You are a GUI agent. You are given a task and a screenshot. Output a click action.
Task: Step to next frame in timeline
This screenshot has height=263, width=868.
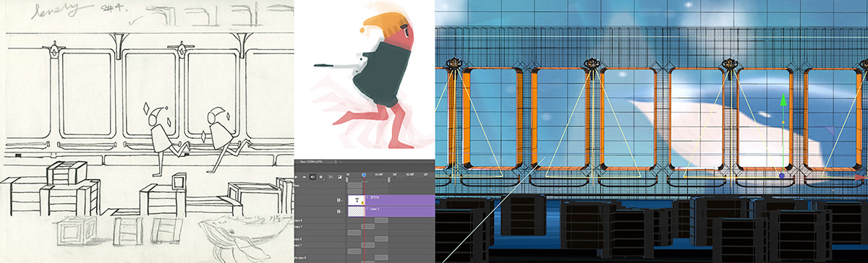tap(304, 177)
